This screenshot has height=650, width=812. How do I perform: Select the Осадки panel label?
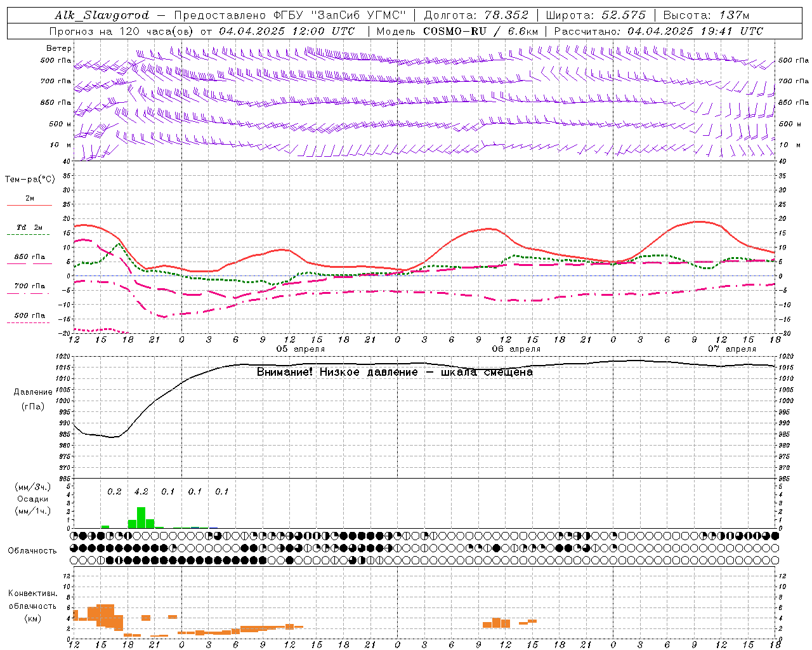click(32, 499)
